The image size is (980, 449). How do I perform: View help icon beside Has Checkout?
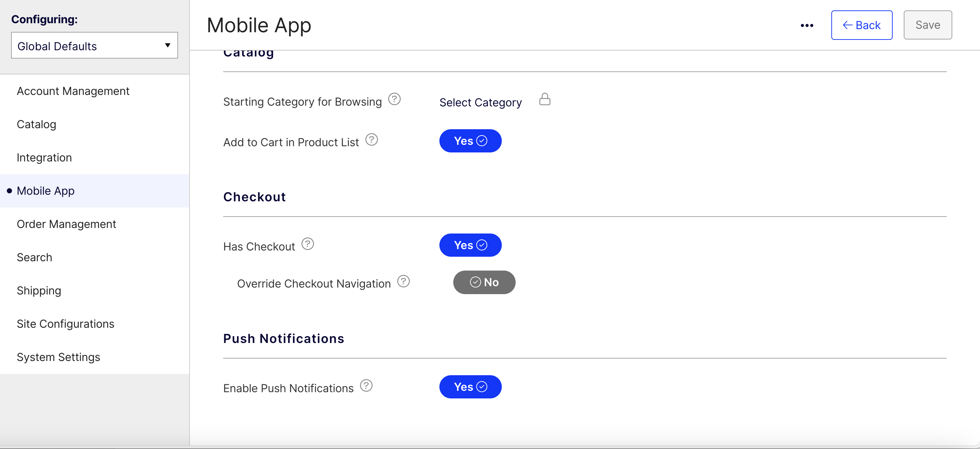(307, 244)
